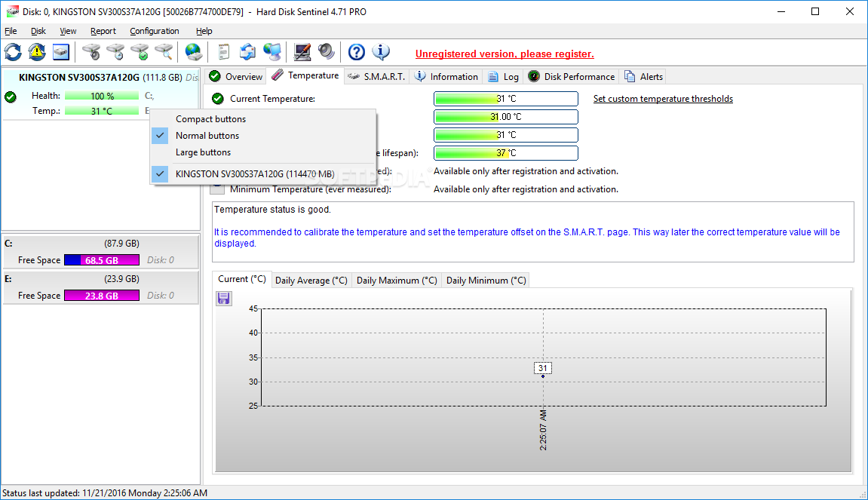This screenshot has width=868, height=500.
Task: Select the Current (°C) graph tab
Action: [x=242, y=279]
